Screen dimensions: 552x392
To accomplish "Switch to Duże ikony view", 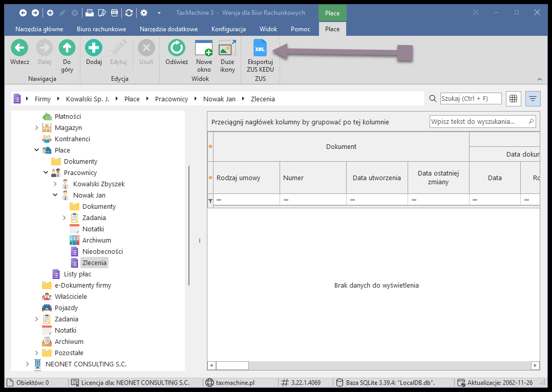I will (227, 48).
